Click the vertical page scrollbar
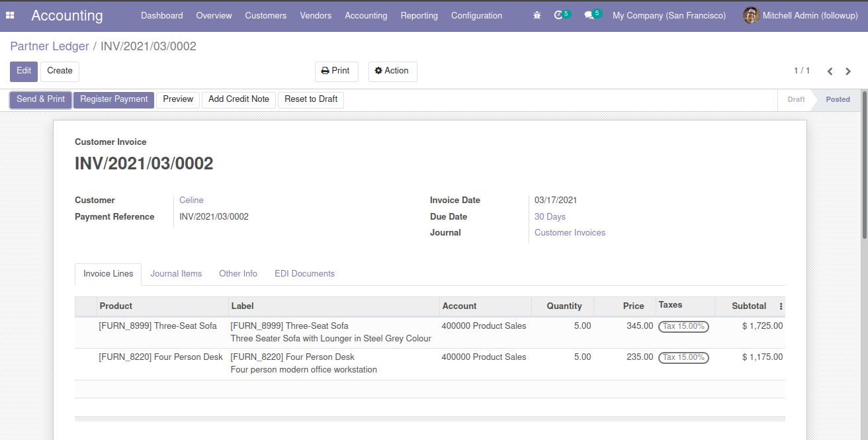 tap(864, 165)
